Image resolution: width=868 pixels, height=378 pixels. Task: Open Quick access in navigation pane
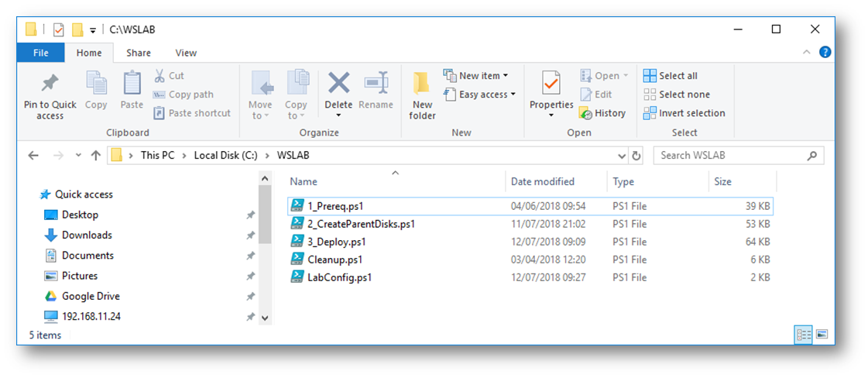tap(77, 194)
